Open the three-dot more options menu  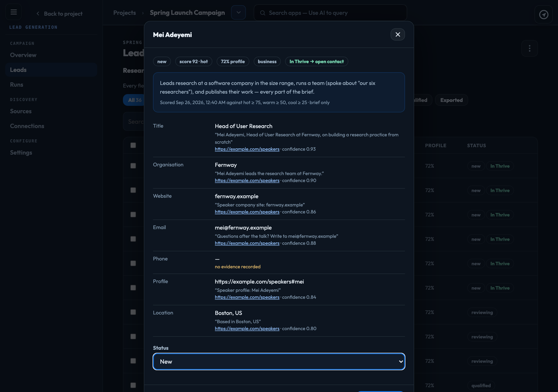coord(529,48)
